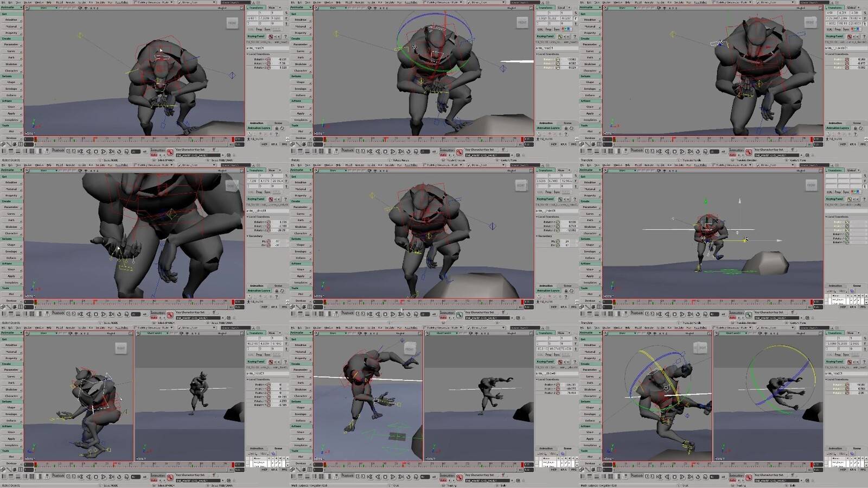
Task: Click the Skeleton button, middle-left screenshot
Action: pyautogui.click(x=11, y=227)
